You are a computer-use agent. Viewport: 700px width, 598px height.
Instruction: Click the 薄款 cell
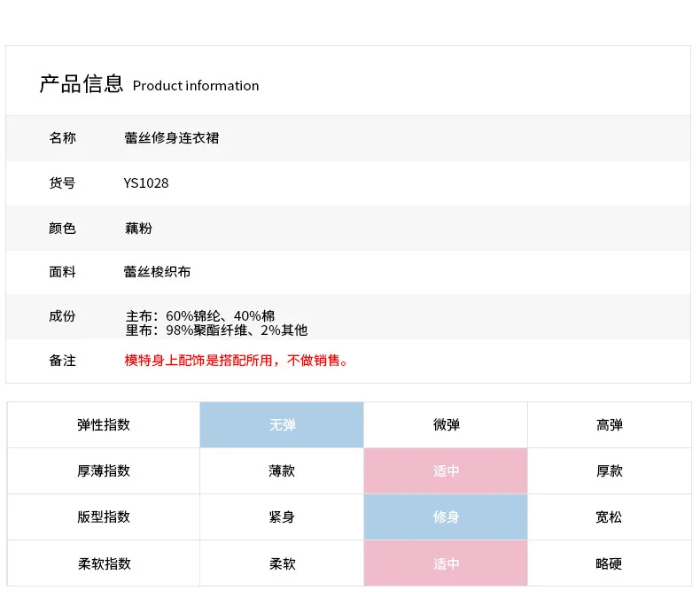[x=282, y=470]
